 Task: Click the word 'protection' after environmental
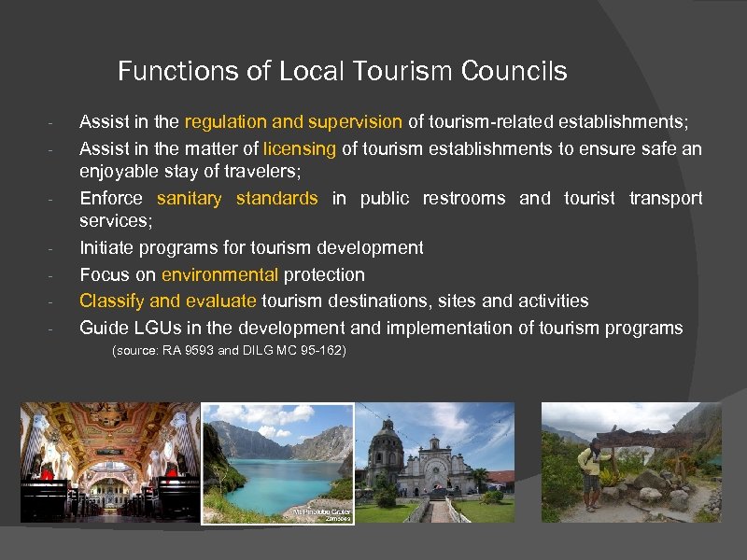(x=324, y=274)
